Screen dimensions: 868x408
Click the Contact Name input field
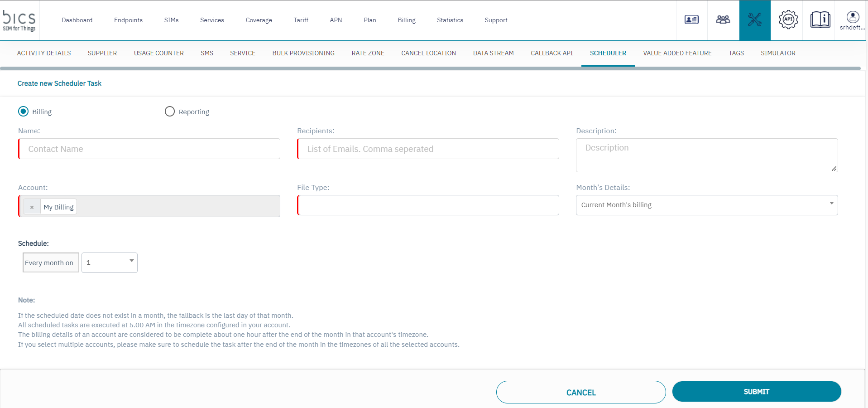[x=149, y=149]
